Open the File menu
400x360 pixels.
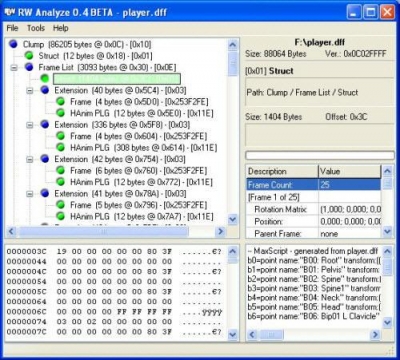coord(12,28)
